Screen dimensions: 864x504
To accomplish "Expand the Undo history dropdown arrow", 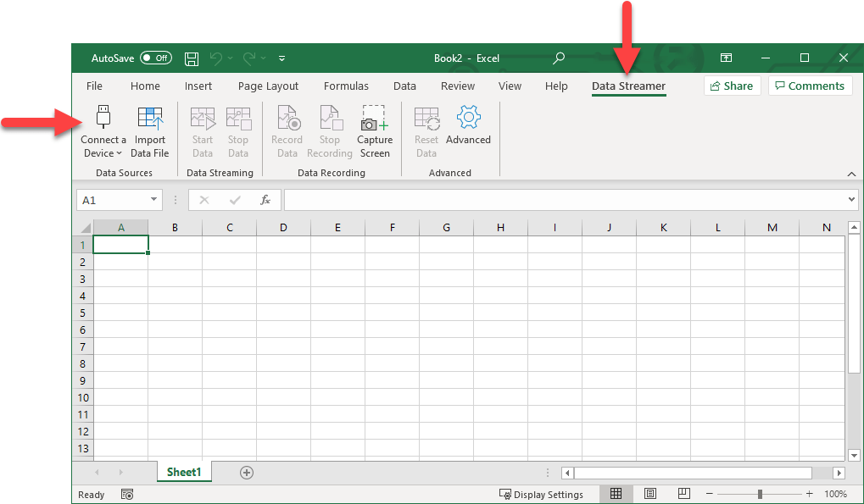I will coord(231,58).
